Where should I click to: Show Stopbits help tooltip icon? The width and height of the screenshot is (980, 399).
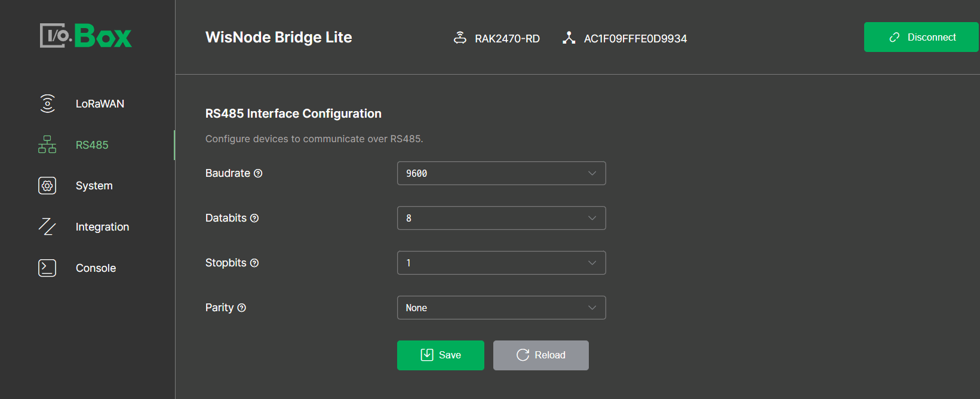click(x=254, y=263)
